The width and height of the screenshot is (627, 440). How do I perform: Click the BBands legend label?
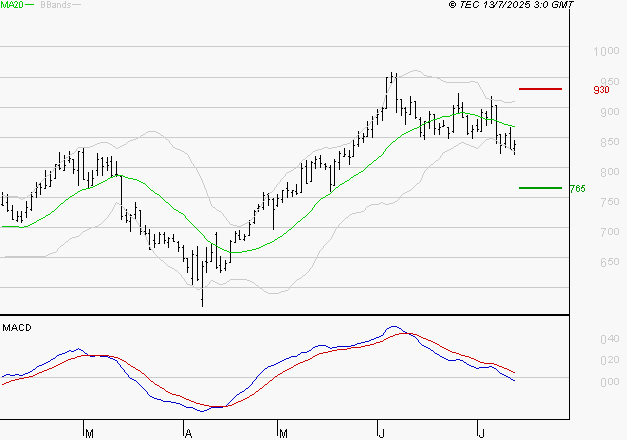(x=56, y=5)
